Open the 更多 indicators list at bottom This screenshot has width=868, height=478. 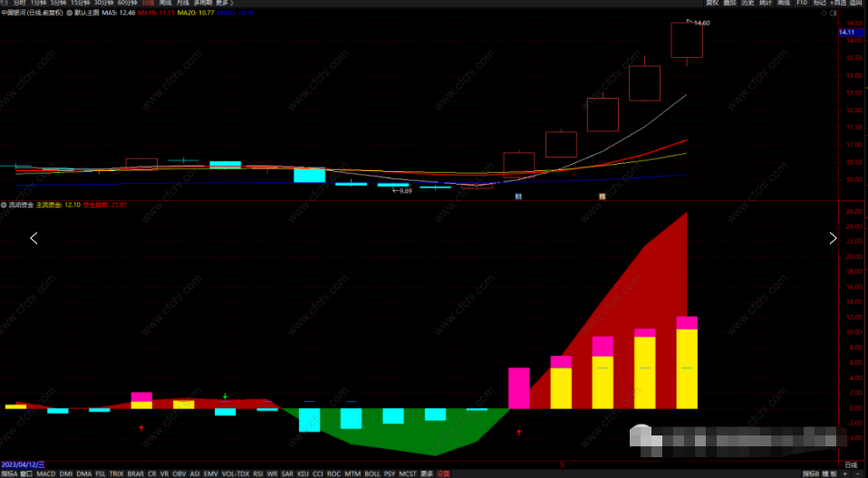427,474
